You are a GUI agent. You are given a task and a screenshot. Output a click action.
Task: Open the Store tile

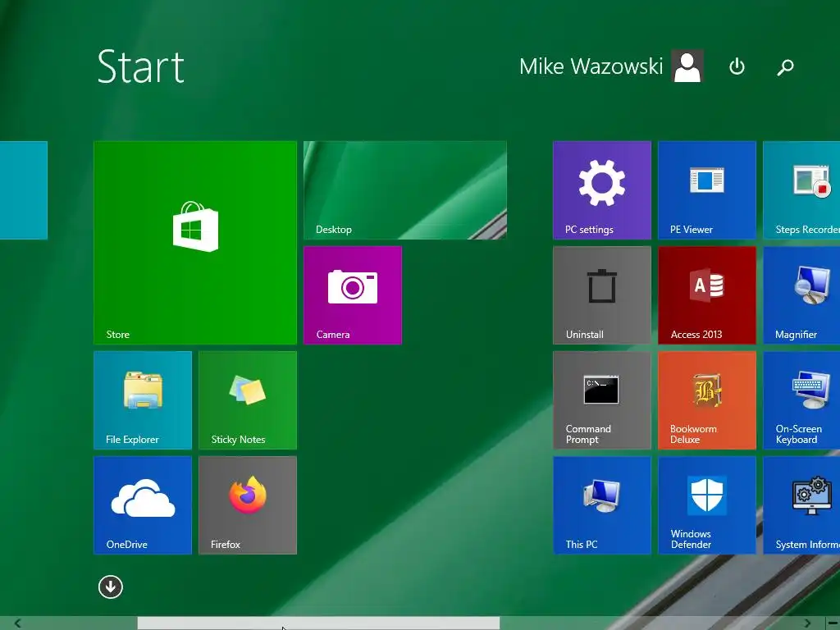tap(195, 243)
